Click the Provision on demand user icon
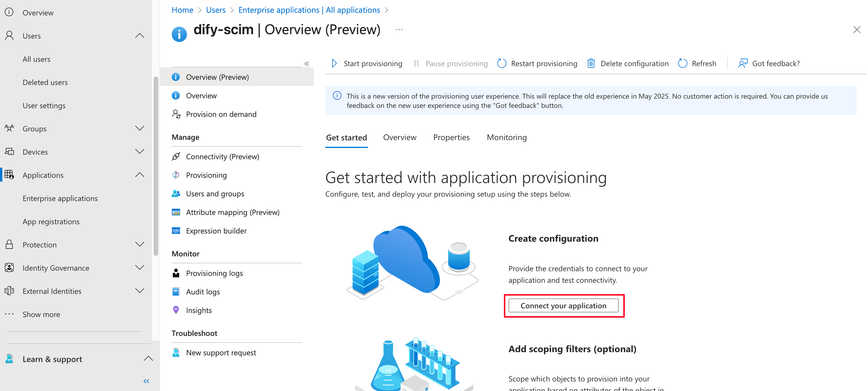868x391 pixels. point(176,114)
